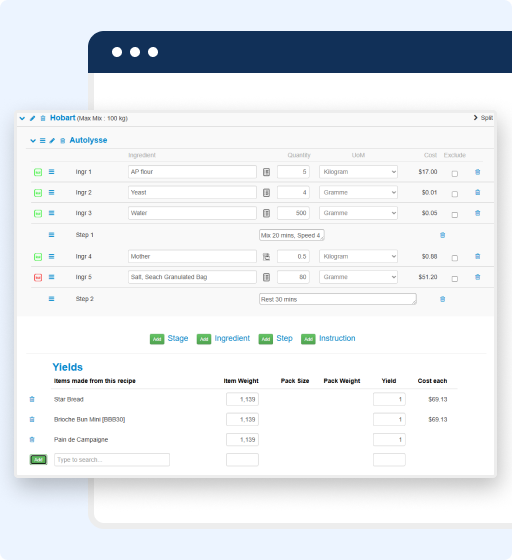The height and width of the screenshot is (560, 512).
Task: Click the edit pencil next to Autolysse
Action: coord(52,141)
